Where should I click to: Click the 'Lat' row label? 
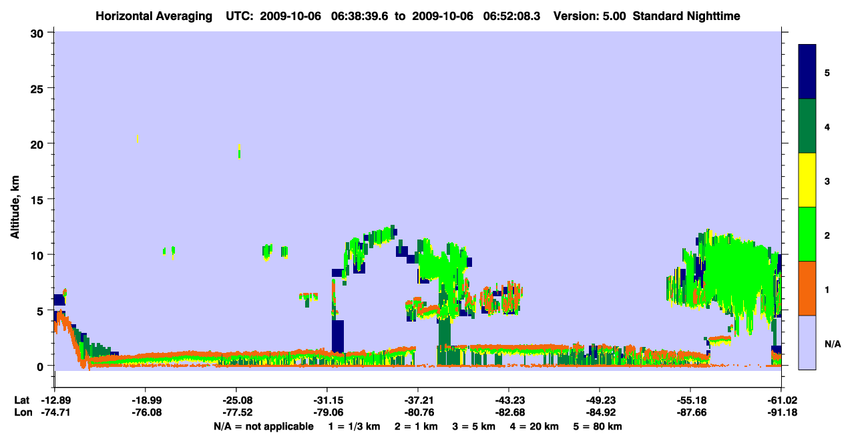pyautogui.click(x=21, y=400)
